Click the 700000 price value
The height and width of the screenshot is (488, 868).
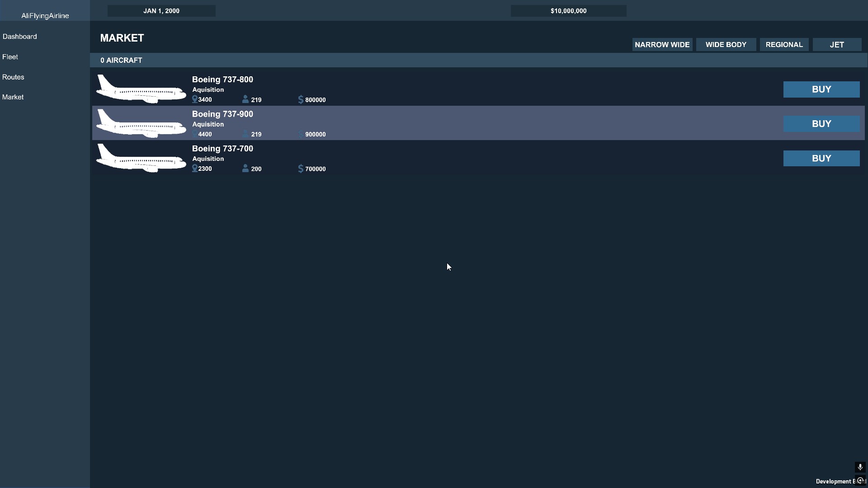(x=316, y=169)
